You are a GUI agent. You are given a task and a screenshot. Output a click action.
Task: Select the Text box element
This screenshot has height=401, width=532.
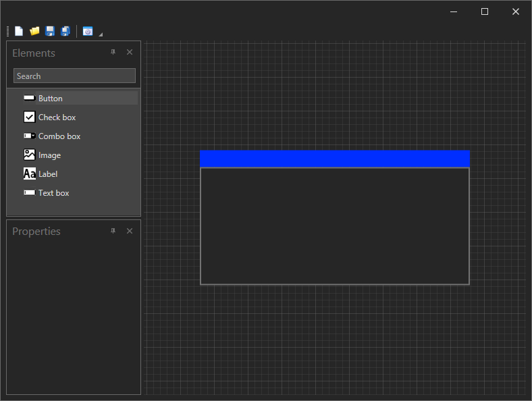(80, 192)
